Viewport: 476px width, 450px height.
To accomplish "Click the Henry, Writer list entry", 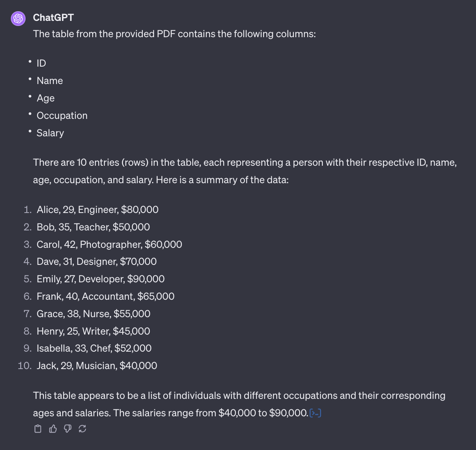I will 93,331.
